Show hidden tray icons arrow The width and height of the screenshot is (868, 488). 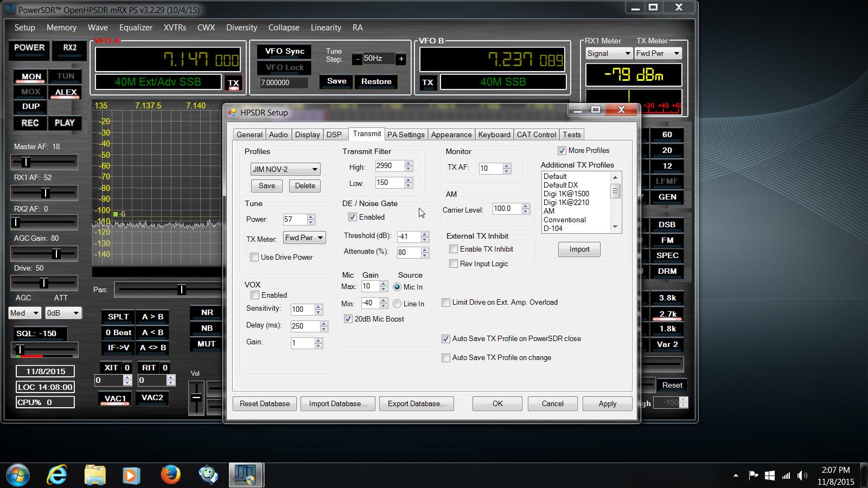[x=736, y=476]
